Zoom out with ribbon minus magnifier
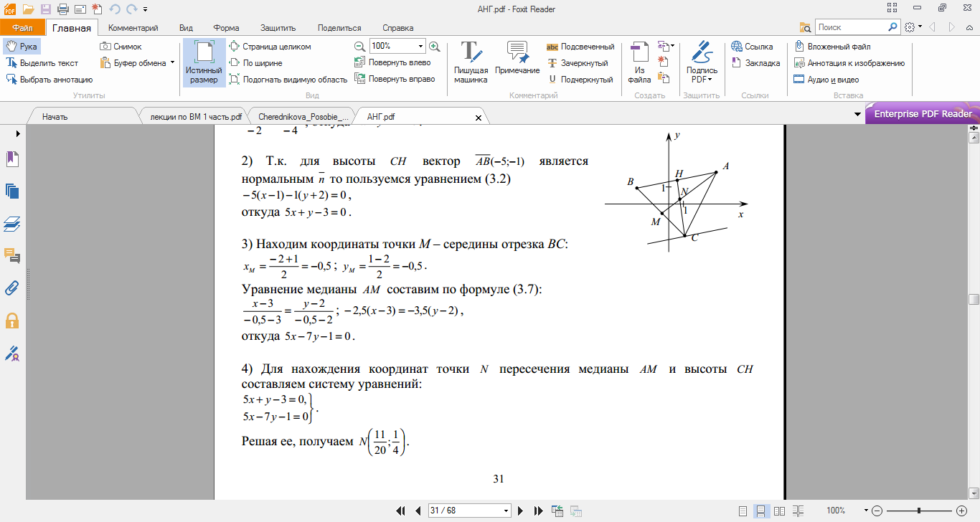The height and width of the screenshot is (522, 980). pyautogui.click(x=359, y=46)
